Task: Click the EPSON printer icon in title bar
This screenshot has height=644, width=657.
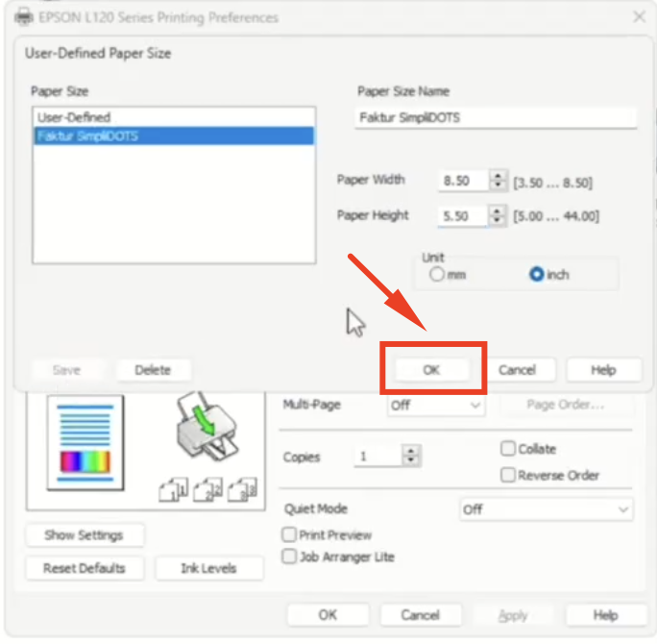Action: click(x=22, y=17)
